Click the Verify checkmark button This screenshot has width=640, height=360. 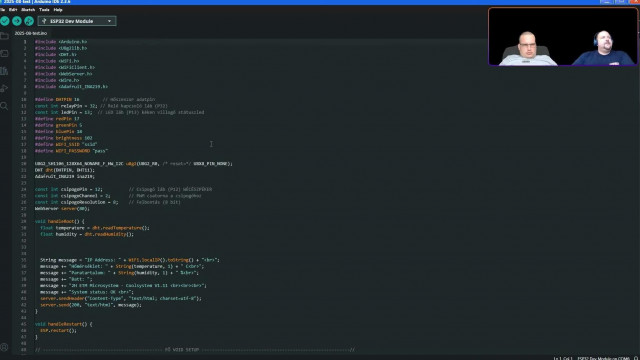5,21
